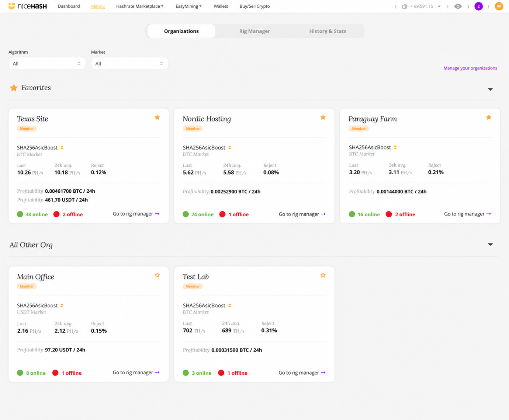Favorite the Test Lab organization star
This screenshot has height=420, width=509.
coord(323,275)
